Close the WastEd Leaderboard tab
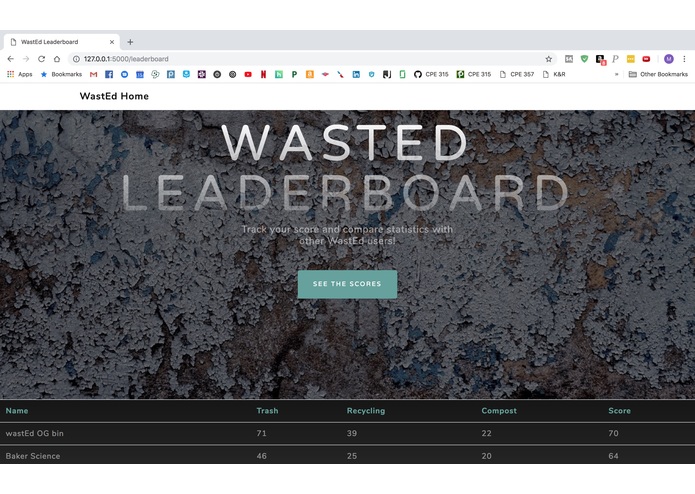Screen dimensions: 695x494 click(x=112, y=42)
